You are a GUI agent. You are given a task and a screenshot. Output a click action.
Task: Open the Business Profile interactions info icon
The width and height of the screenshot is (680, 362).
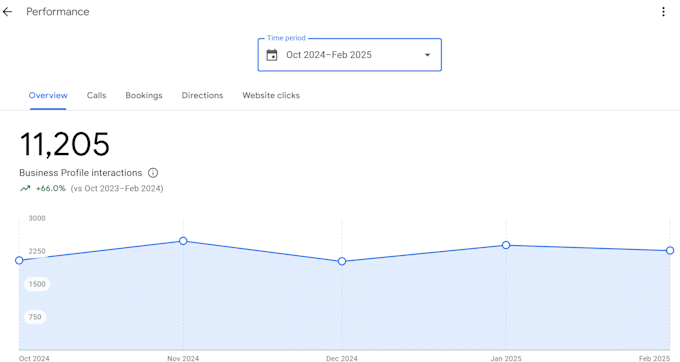(x=153, y=173)
